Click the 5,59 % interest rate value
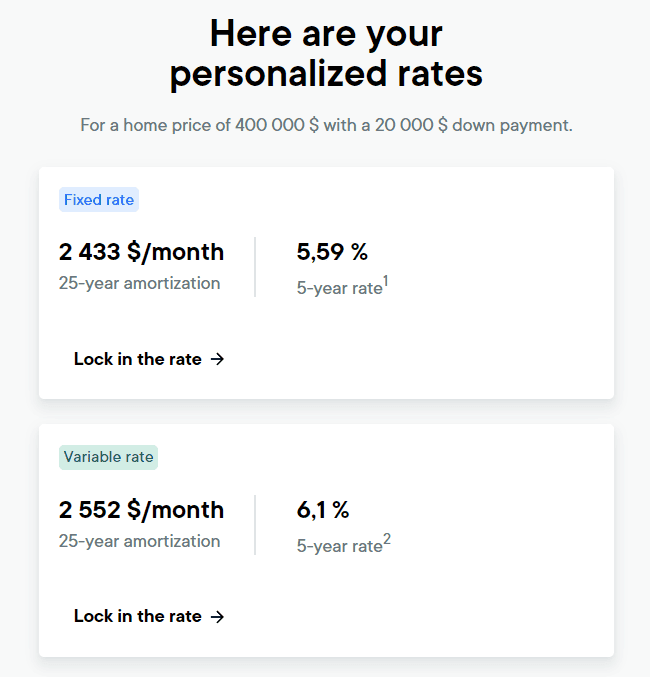This screenshot has height=677, width=650. [x=332, y=252]
